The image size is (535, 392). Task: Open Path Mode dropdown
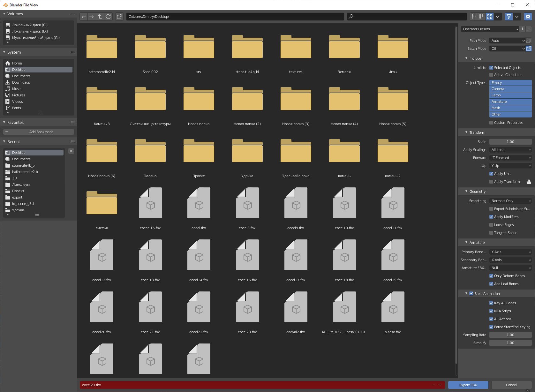coord(507,41)
